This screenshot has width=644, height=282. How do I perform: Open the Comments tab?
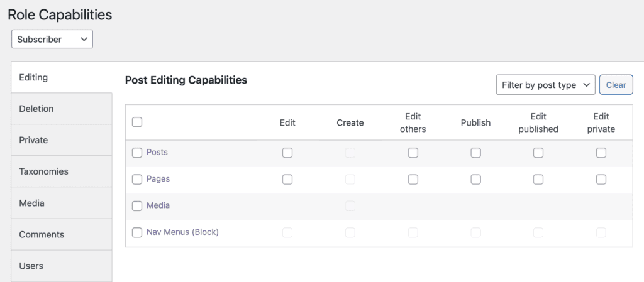(42, 234)
